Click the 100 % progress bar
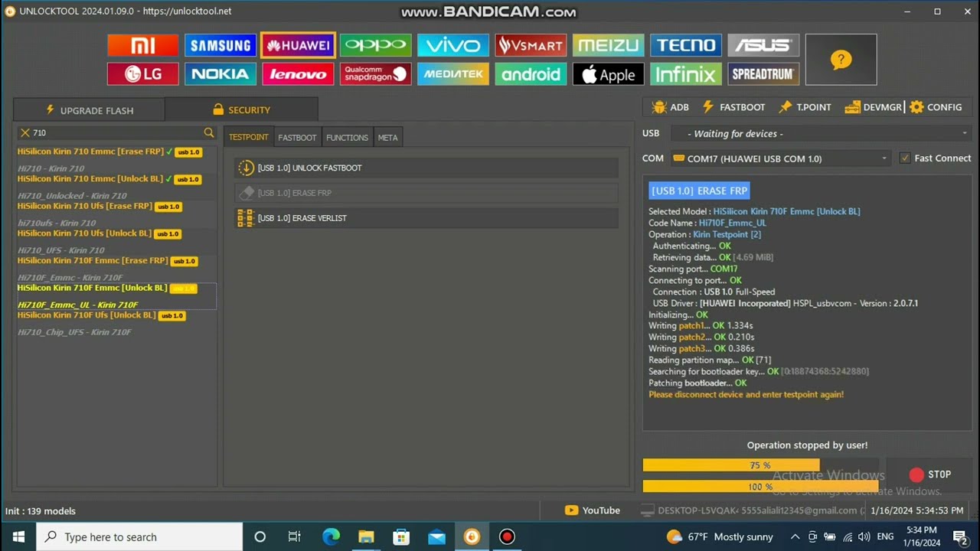The height and width of the screenshot is (551, 980). coord(760,487)
